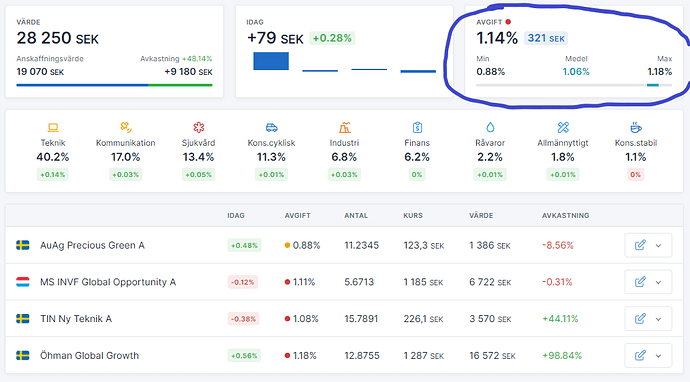Open the MS INVF Global Opportunity A fund
This screenshot has height=382, width=690.
point(108,282)
